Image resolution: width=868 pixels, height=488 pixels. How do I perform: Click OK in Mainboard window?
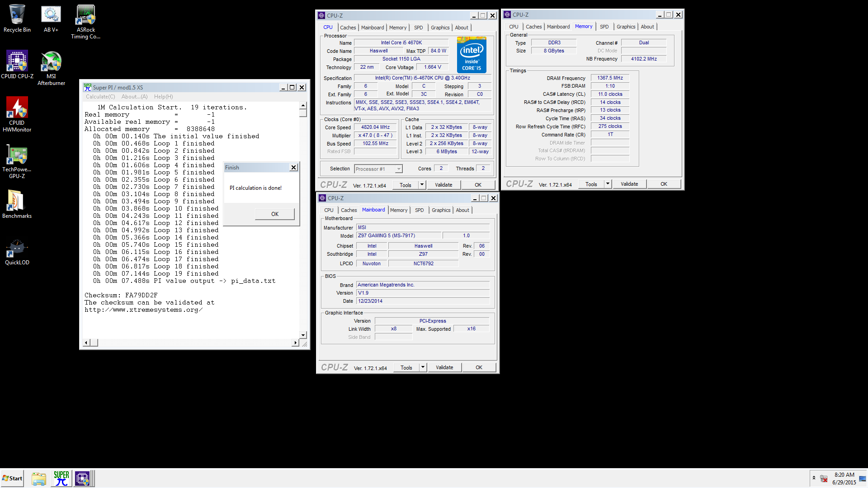[479, 367]
